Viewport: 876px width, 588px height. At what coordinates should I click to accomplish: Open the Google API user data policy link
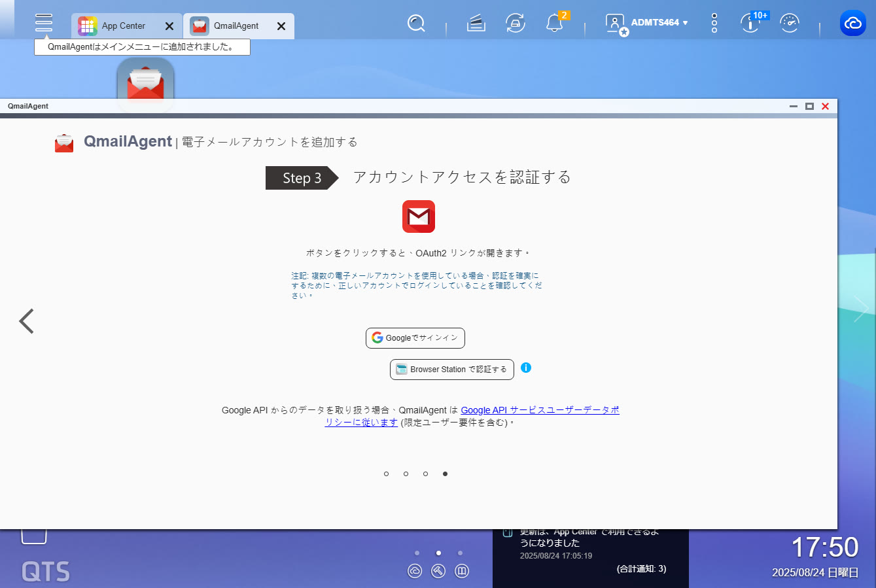click(540, 410)
